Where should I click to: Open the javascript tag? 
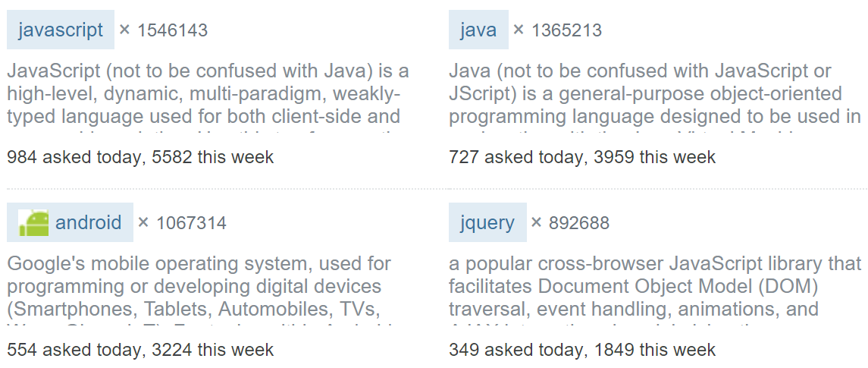tap(61, 30)
